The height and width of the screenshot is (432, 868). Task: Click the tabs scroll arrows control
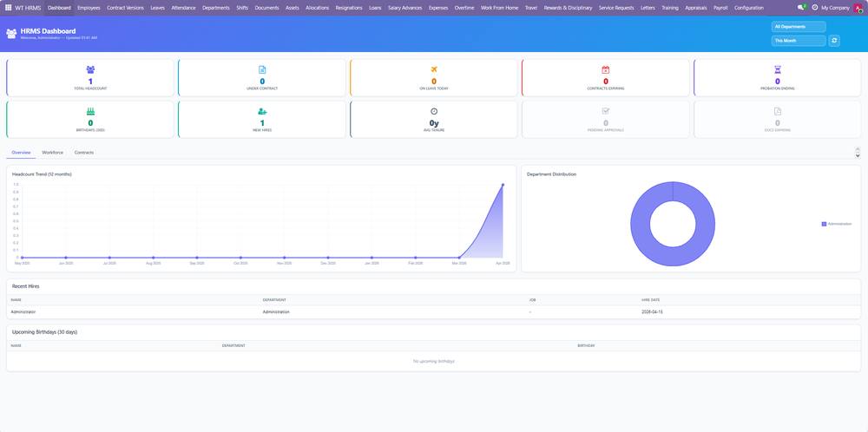pos(858,153)
